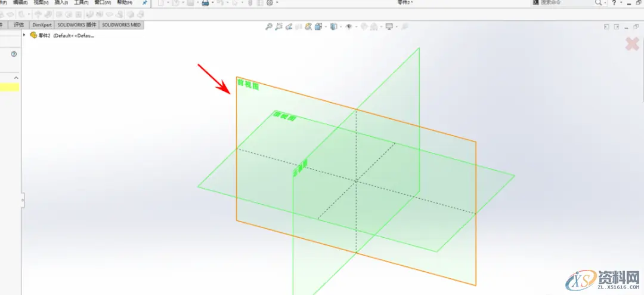Expand the View Settings dropdown arrow
The width and height of the screenshot is (644, 295).
pos(397,27)
